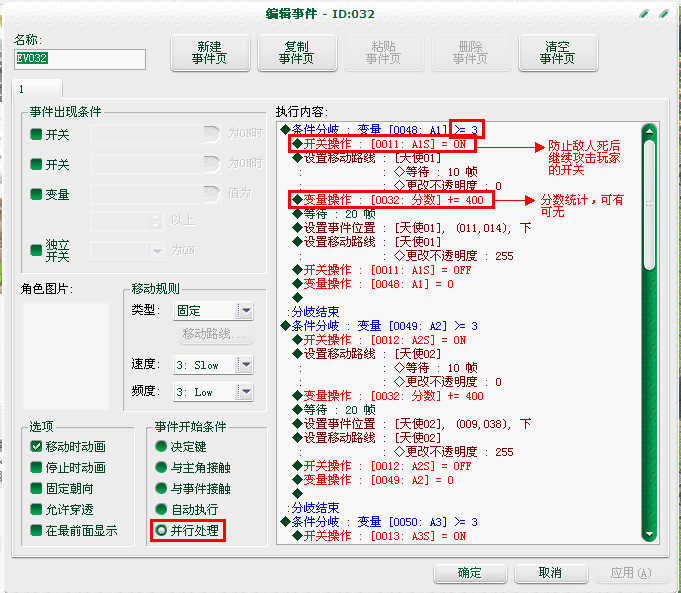Click the 清空事件页 button

[x=558, y=53]
